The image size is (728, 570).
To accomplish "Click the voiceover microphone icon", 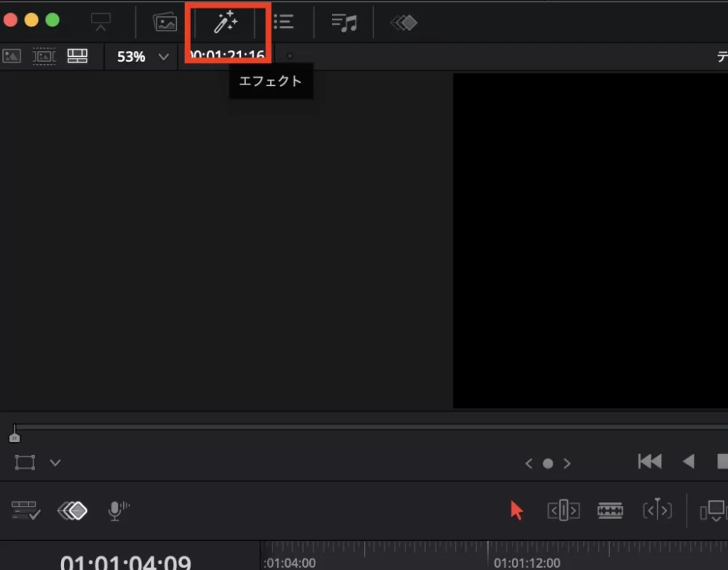I will [117, 511].
